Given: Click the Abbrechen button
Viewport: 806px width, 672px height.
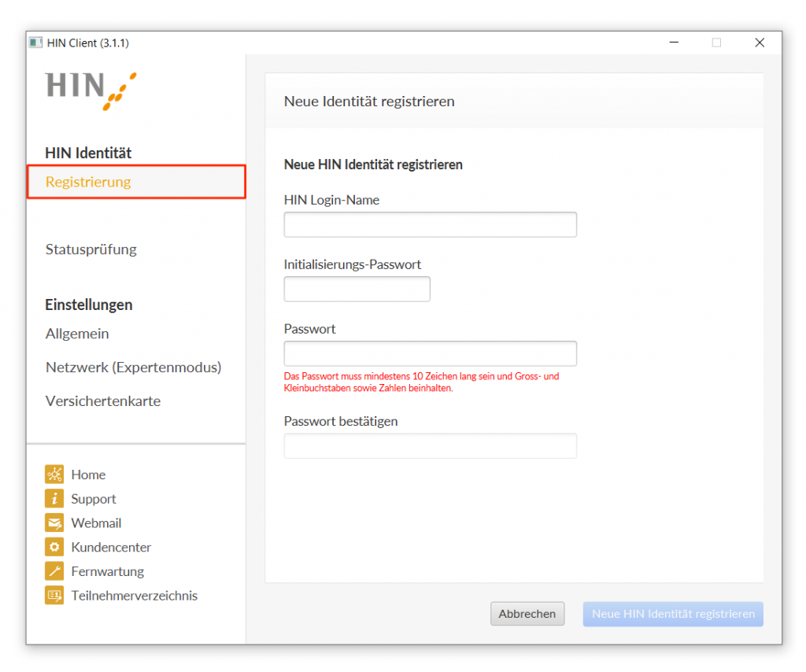Looking at the screenshot, I should tap(527, 614).
